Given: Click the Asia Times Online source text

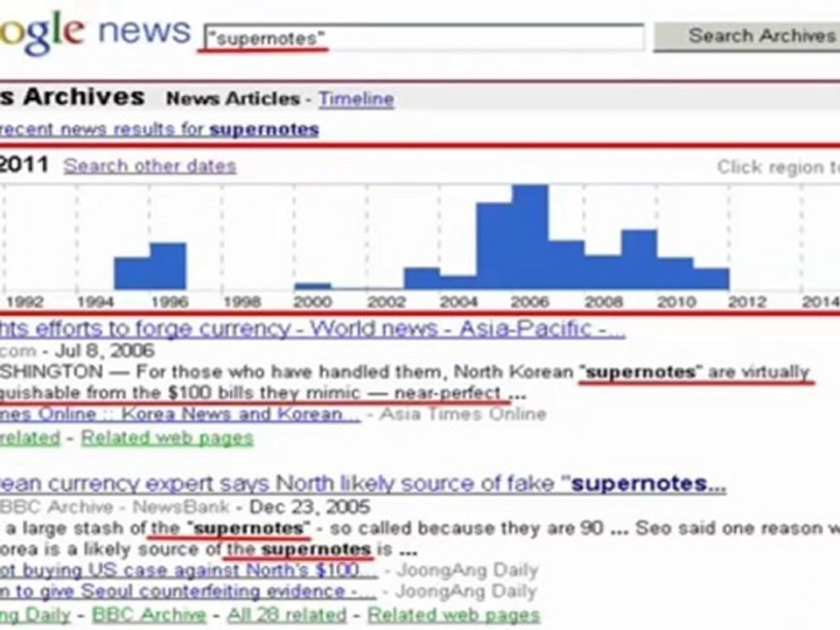Looking at the screenshot, I should [463, 414].
